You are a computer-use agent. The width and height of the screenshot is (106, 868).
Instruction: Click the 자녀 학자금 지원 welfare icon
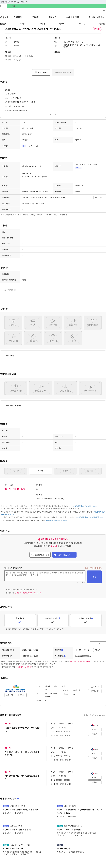click(93, 320)
